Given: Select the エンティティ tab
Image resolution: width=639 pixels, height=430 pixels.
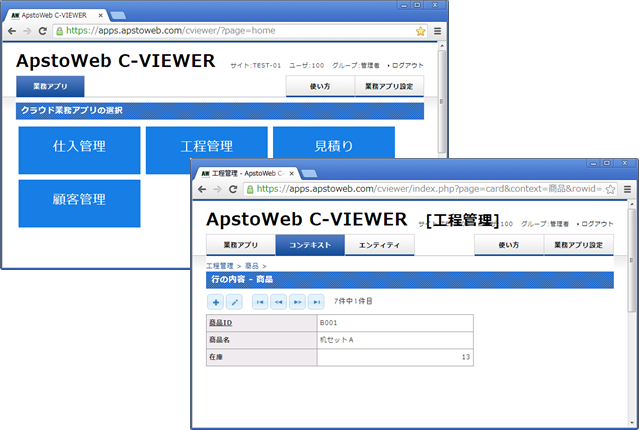Looking at the screenshot, I should pyautogui.click(x=379, y=245).
